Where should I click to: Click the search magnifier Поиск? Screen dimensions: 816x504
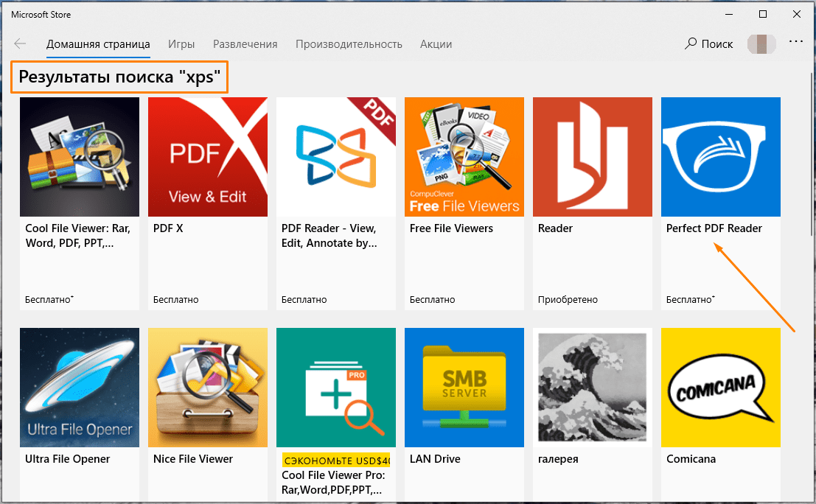click(709, 43)
